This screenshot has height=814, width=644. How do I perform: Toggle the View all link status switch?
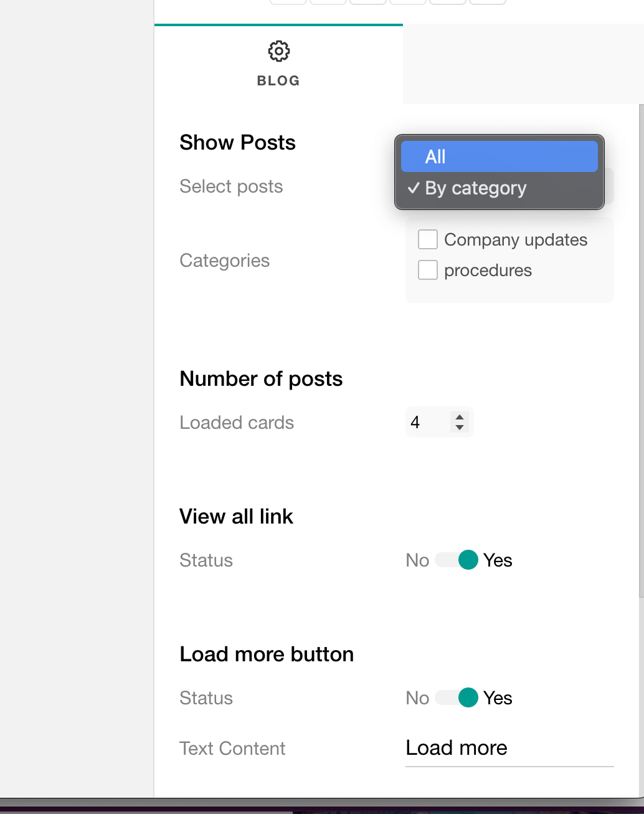457,560
